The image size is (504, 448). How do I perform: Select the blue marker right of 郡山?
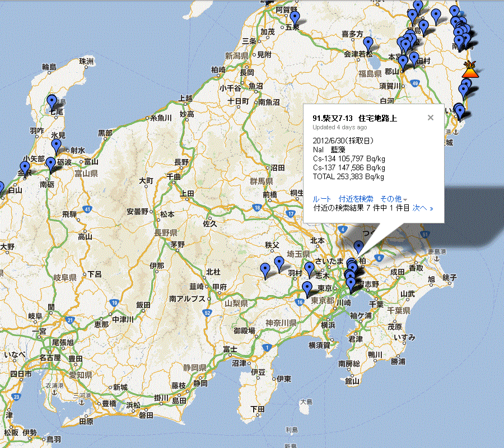pyautogui.click(x=403, y=62)
